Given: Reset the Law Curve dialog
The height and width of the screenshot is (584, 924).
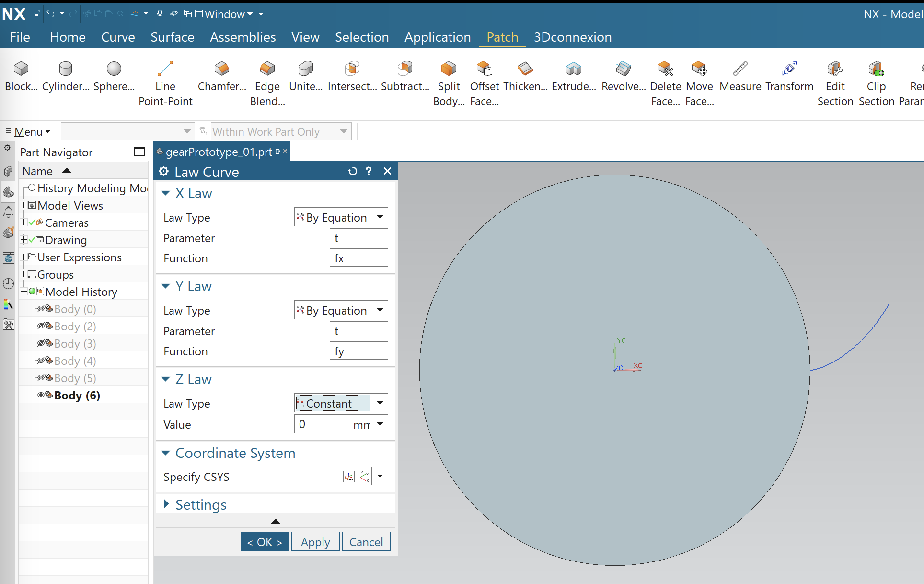Looking at the screenshot, I should (x=352, y=171).
